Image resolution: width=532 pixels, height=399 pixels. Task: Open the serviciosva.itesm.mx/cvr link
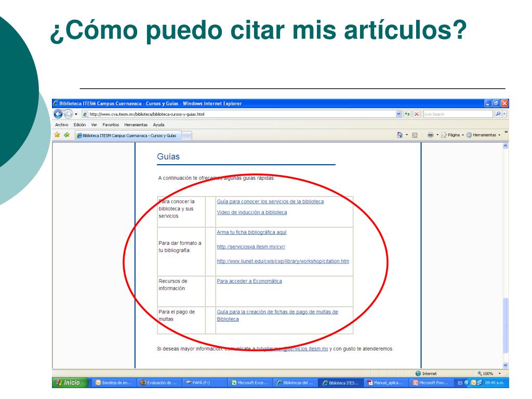click(x=251, y=247)
